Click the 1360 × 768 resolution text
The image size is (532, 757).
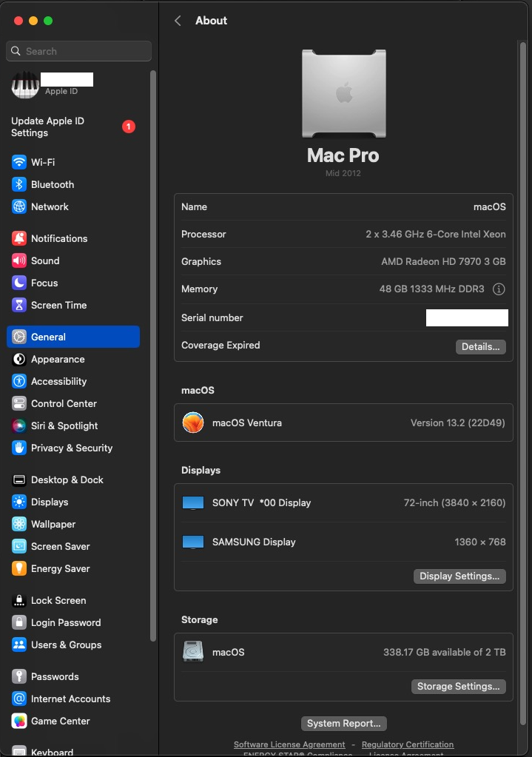coord(480,542)
